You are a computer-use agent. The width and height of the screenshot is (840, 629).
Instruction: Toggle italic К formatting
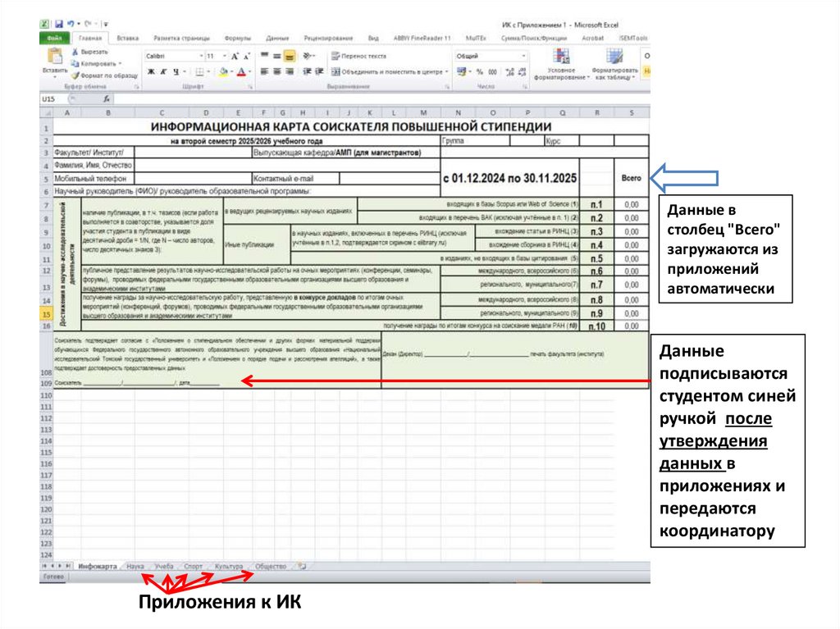coord(163,72)
